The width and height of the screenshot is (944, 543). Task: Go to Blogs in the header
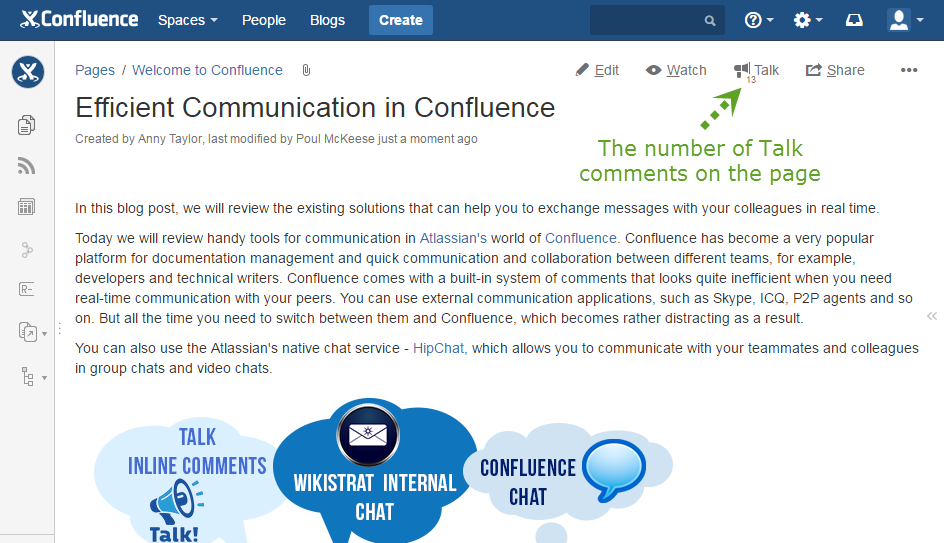[x=327, y=20]
